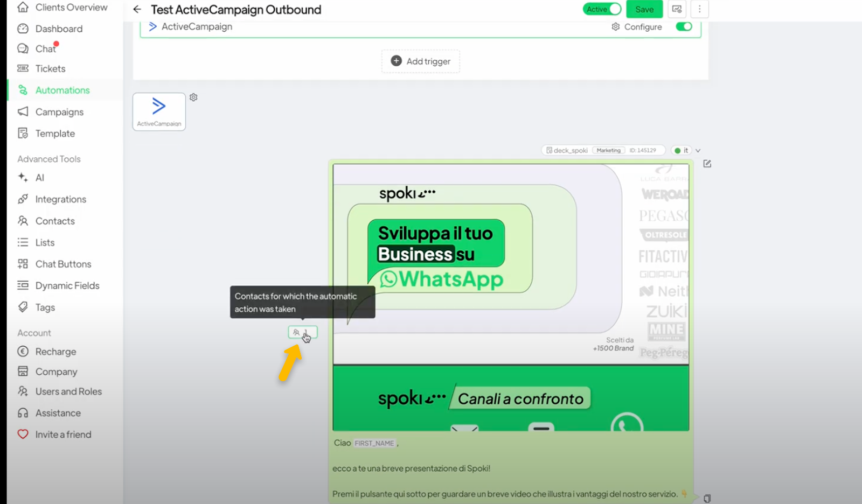The image size is (862, 504).
Task: Click Configure for ActiveCampaign trigger
Action: tap(636, 27)
